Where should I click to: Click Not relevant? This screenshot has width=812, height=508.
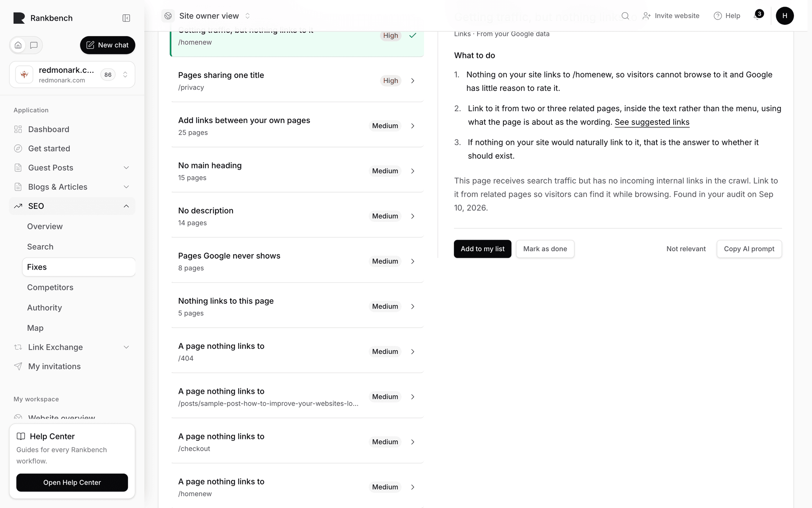[686, 249]
